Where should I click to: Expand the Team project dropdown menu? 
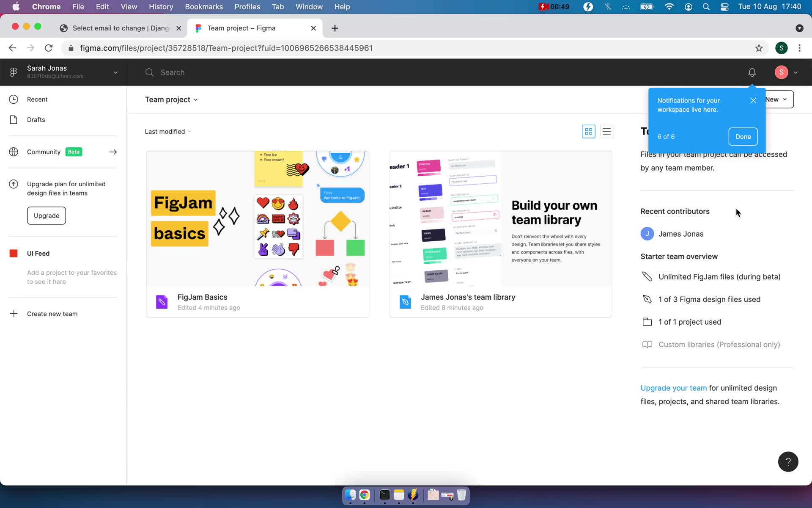[171, 99]
